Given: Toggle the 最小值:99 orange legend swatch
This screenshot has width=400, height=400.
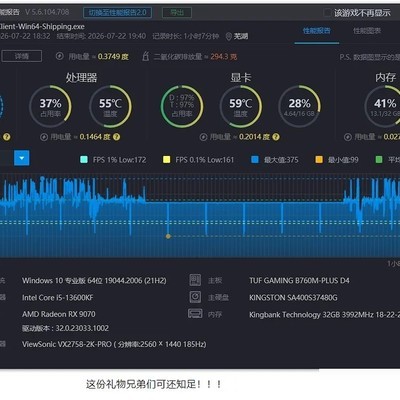Looking at the screenshot, I should tap(319, 160).
